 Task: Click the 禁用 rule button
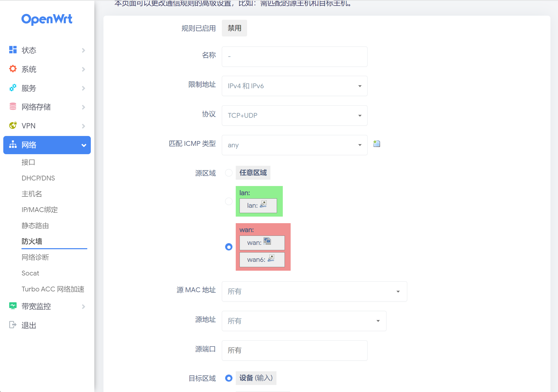click(x=234, y=28)
